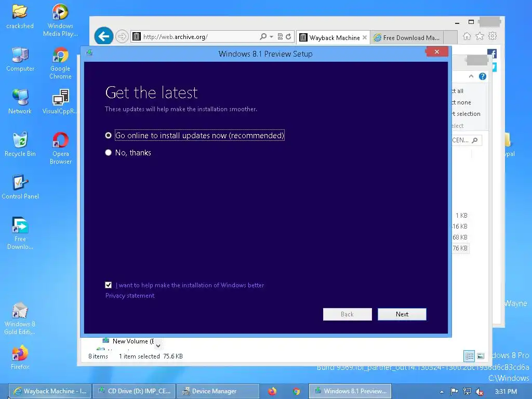Screen dimensions: 532x399
Task: Click the Back button in Setup
Action: click(347, 314)
